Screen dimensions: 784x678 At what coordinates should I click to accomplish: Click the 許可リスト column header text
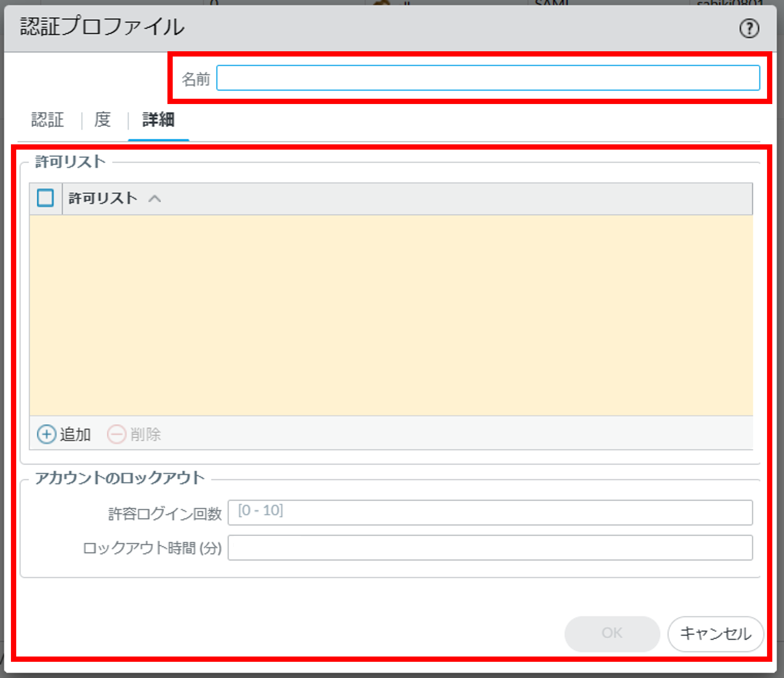[x=103, y=198]
